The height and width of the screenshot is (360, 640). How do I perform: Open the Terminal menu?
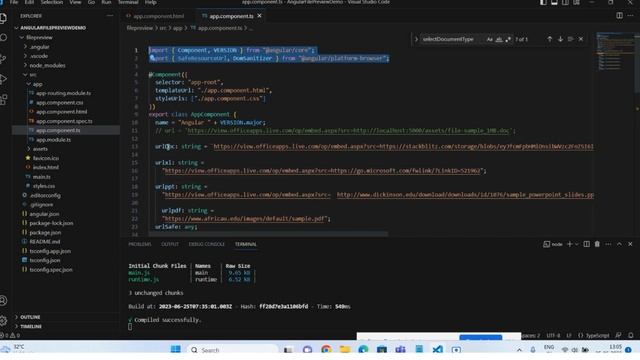tap(128, 2)
